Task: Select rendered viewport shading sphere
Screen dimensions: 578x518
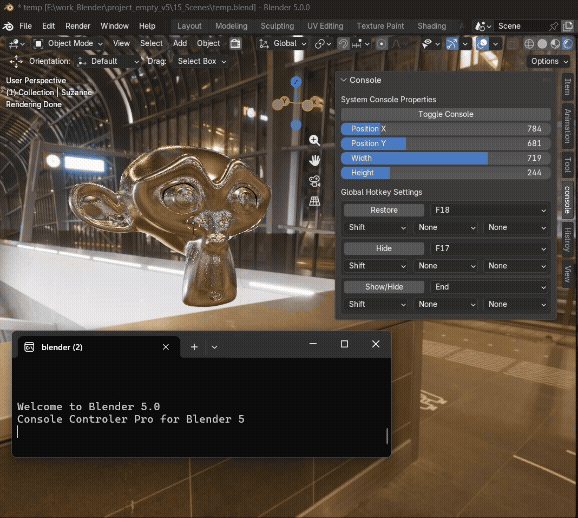Action: (x=568, y=44)
